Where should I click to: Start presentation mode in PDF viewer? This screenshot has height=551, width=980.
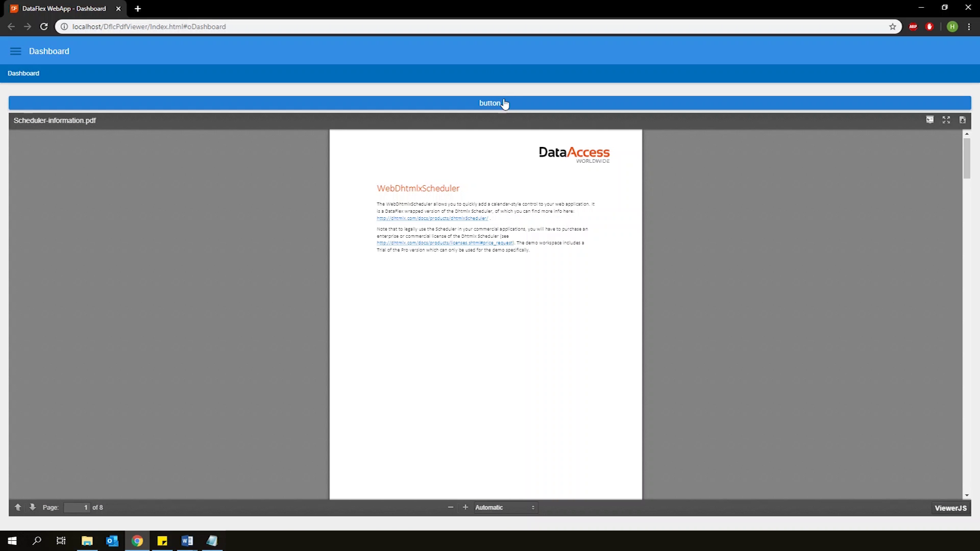(x=930, y=120)
